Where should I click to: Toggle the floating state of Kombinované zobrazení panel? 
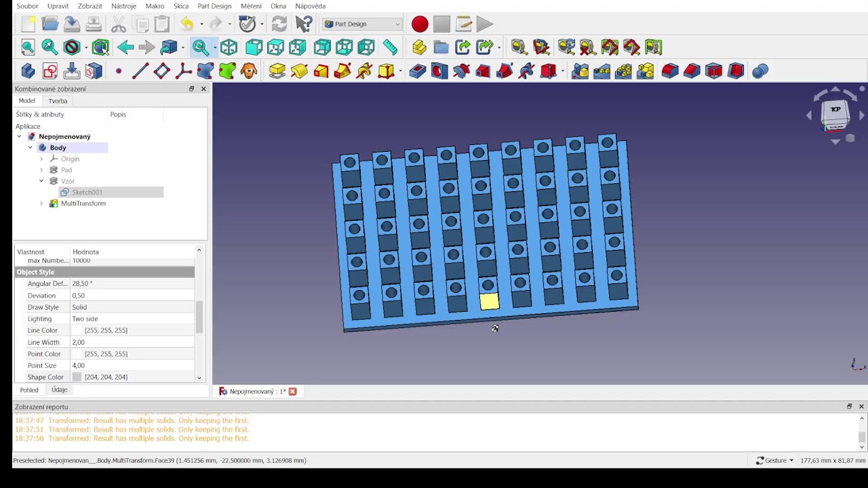click(x=191, y=89)
